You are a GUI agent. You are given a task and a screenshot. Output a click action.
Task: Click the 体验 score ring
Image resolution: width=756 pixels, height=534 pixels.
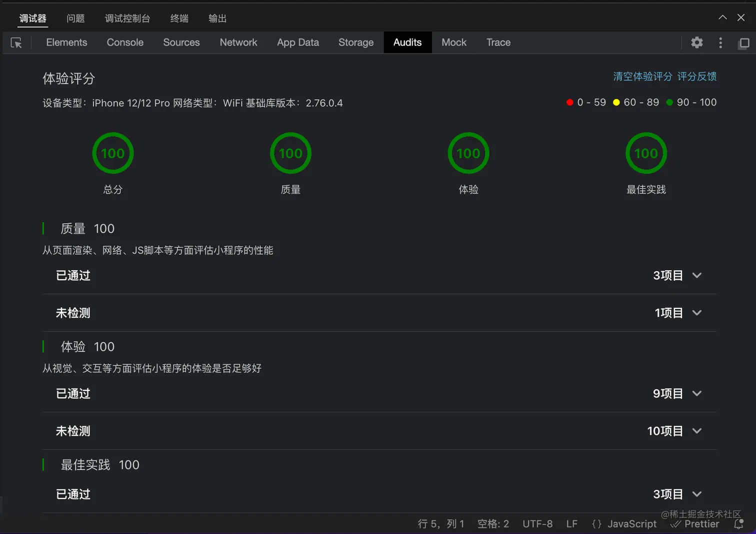(468, 153)
